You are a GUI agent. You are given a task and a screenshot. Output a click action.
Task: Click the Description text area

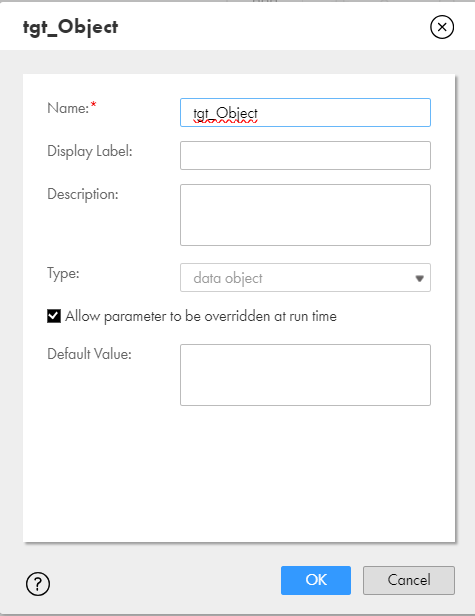pos(305,215)
